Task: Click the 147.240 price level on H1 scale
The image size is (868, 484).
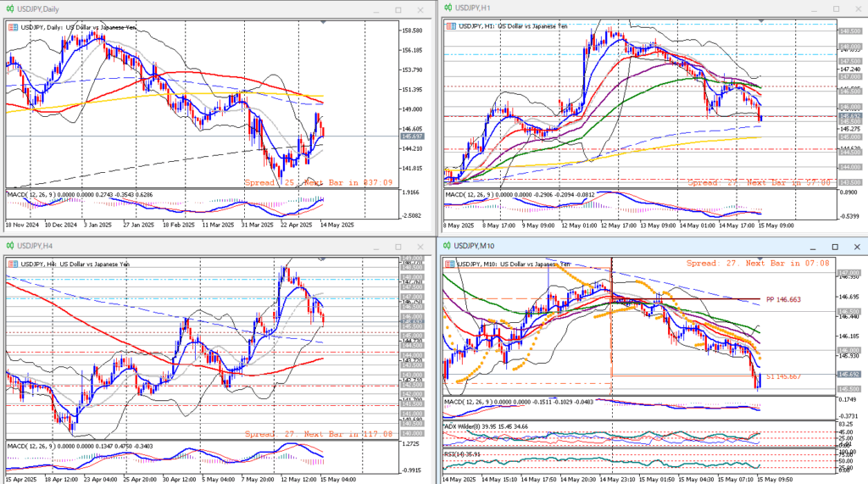Action: 850,70
